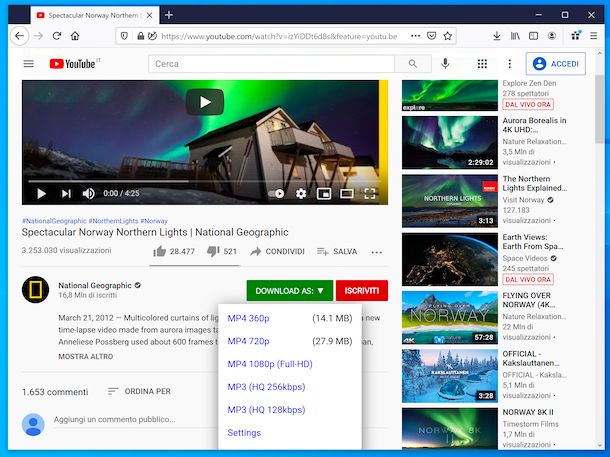Open YouTube settings three-dot menu
The height and width of the screenshot is (457, 610).
pyautogui.click(x=510, y=64)
